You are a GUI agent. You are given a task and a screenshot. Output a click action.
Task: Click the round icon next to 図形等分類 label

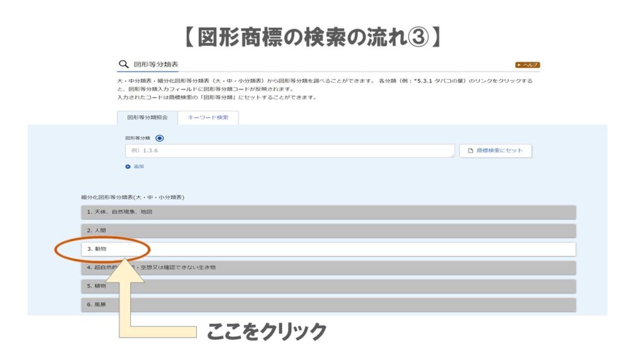(159, 138)
